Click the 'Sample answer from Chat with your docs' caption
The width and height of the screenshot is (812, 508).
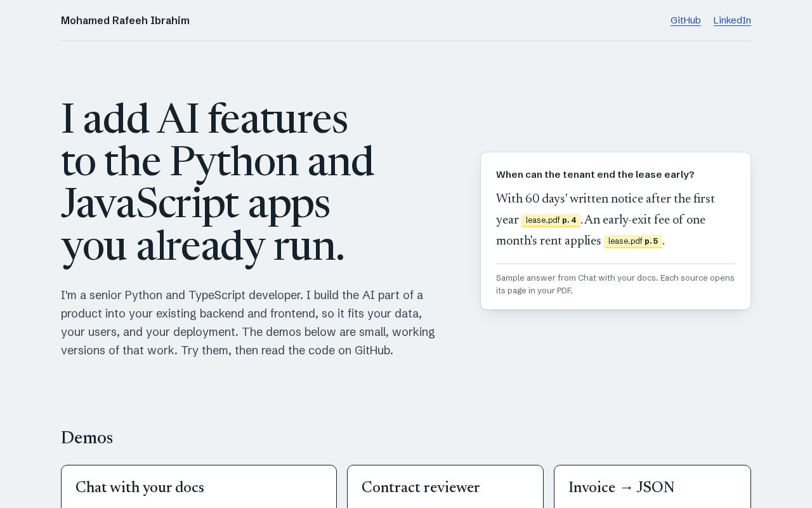coord(615,284)
